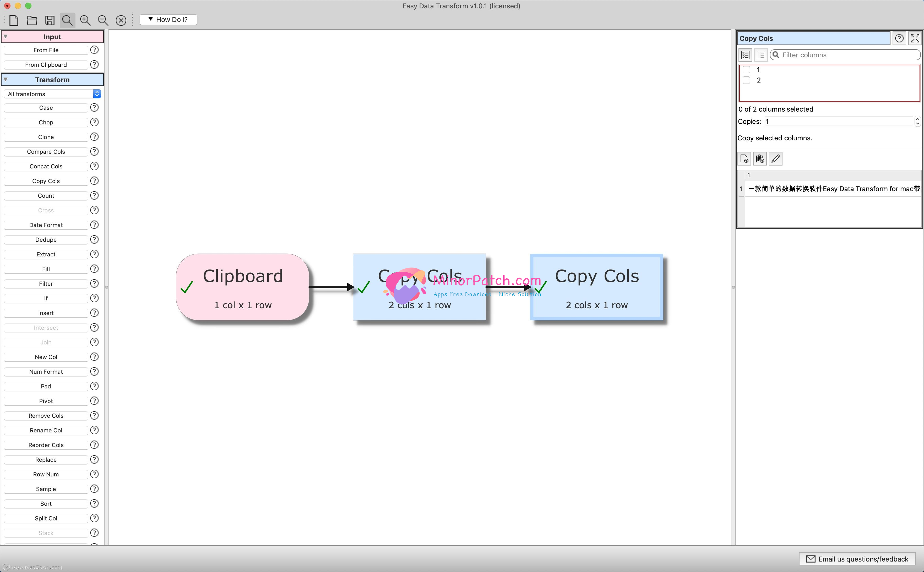
Task: Click the Zoom to fit magnifier icon
Action: [x=67, y=20]
